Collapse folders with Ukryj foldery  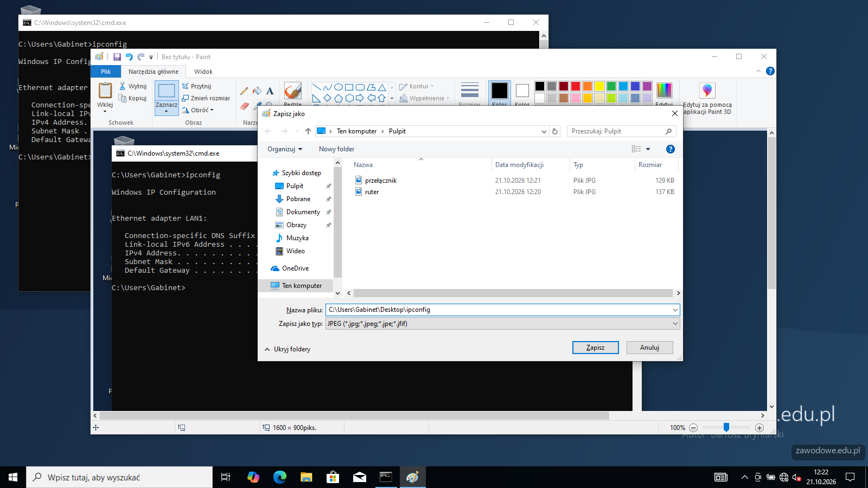288,349
